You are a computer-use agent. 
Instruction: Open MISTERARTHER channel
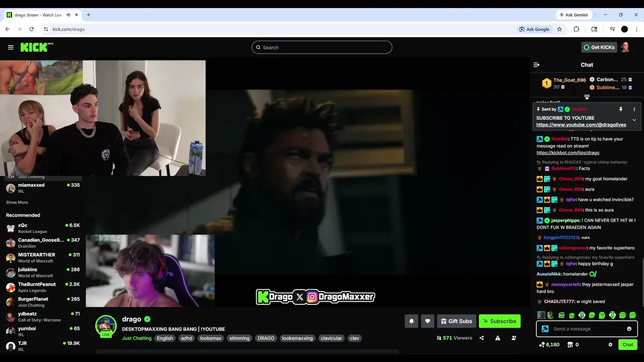(x=43, y=257)
